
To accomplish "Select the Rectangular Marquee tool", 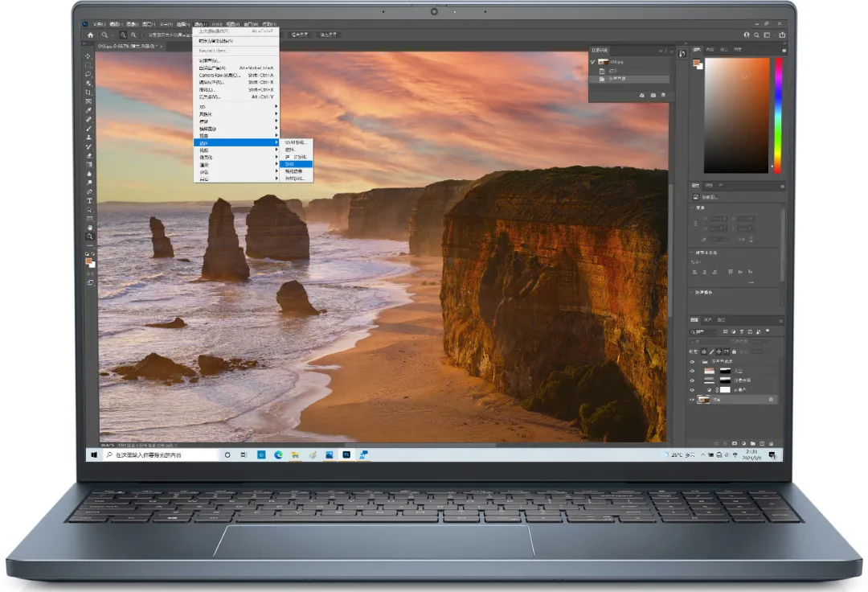I will click(x=88, y=65).
